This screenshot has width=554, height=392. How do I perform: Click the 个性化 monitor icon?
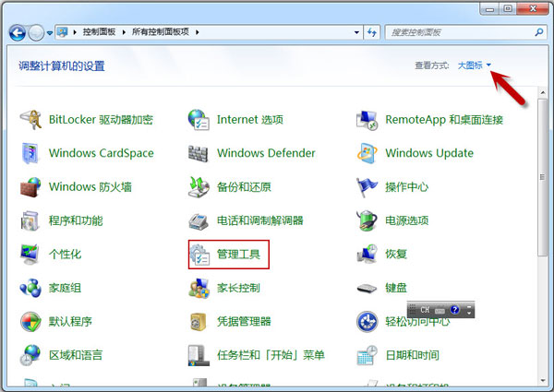pos(30,255)
